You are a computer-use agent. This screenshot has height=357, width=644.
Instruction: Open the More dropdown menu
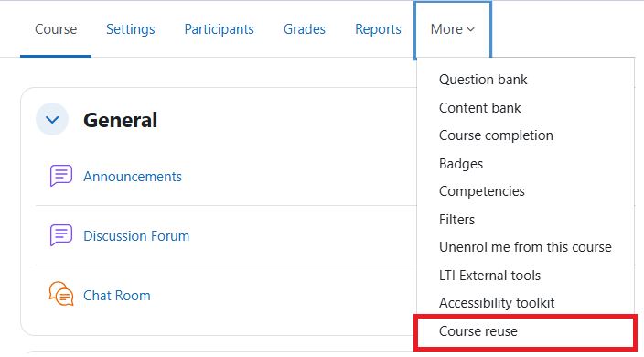(x=453, y=29)
